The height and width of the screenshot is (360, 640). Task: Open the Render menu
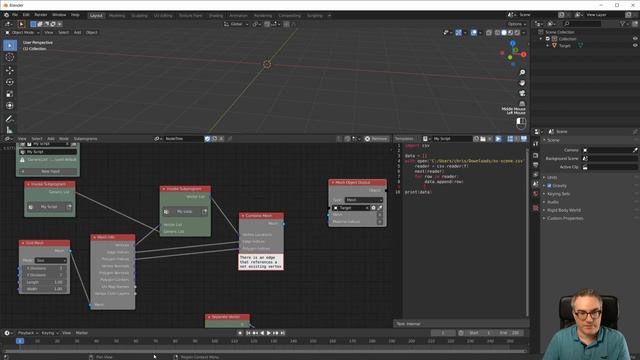click(40, 15)
